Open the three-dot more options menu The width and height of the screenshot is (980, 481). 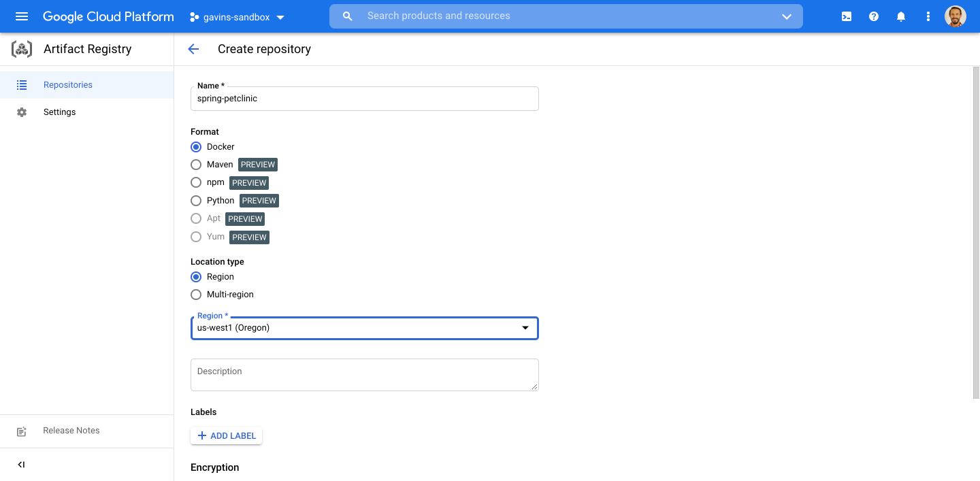tap(928, 16)
